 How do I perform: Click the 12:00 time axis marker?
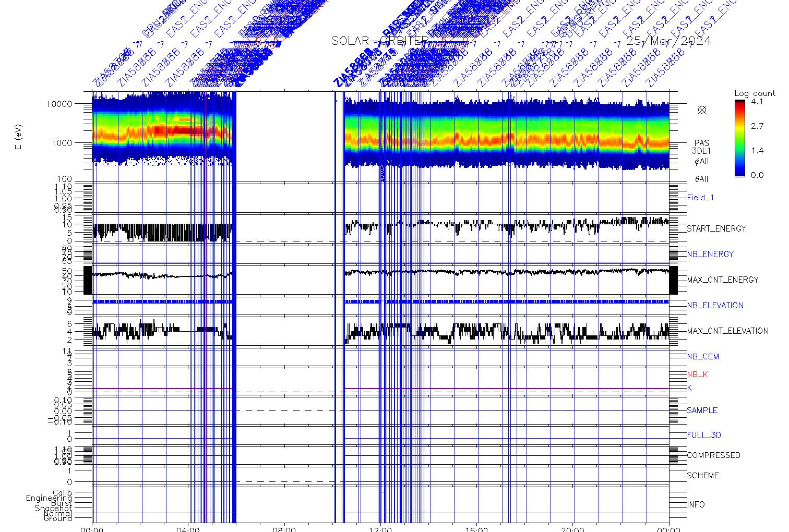(380, 528)
